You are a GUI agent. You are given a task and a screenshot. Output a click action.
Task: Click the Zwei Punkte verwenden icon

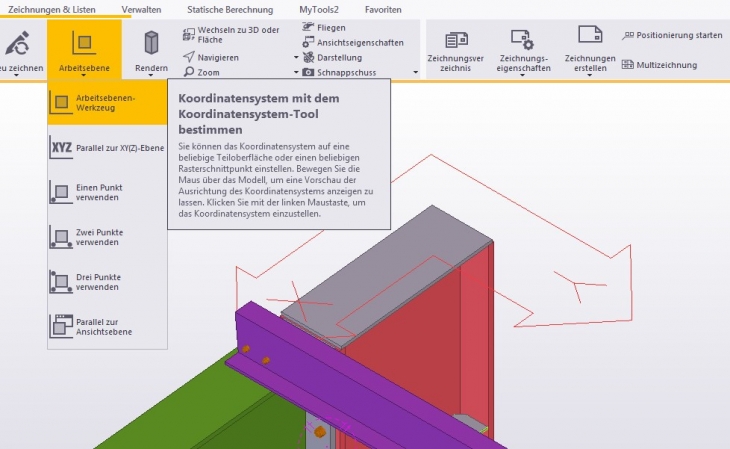(61, 237)
